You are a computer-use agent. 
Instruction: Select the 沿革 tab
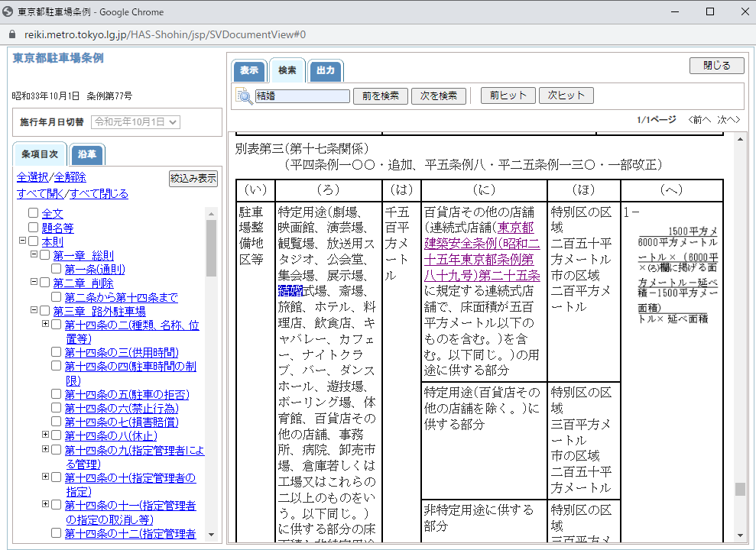(87, 154)
